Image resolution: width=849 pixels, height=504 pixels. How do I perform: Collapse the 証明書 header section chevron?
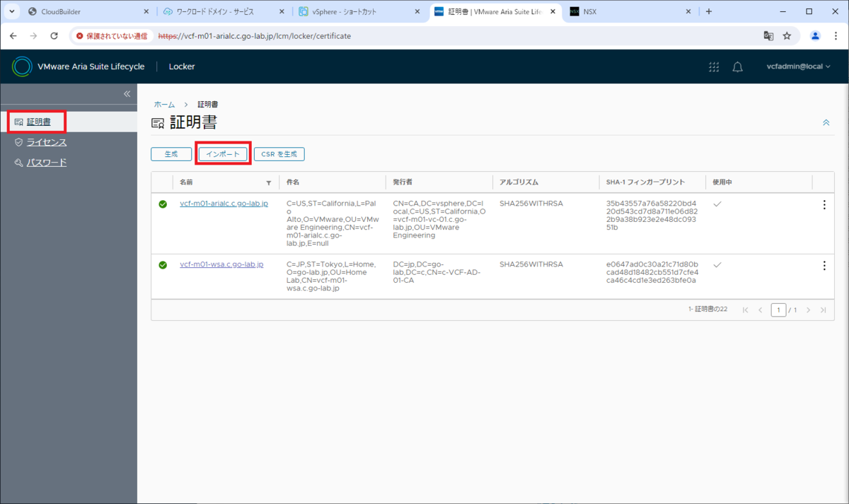pyautogui.click(x=826, y=122)
